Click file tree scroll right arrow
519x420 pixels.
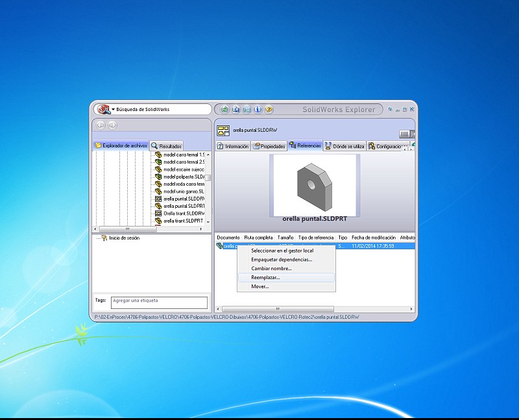[200, 229]
